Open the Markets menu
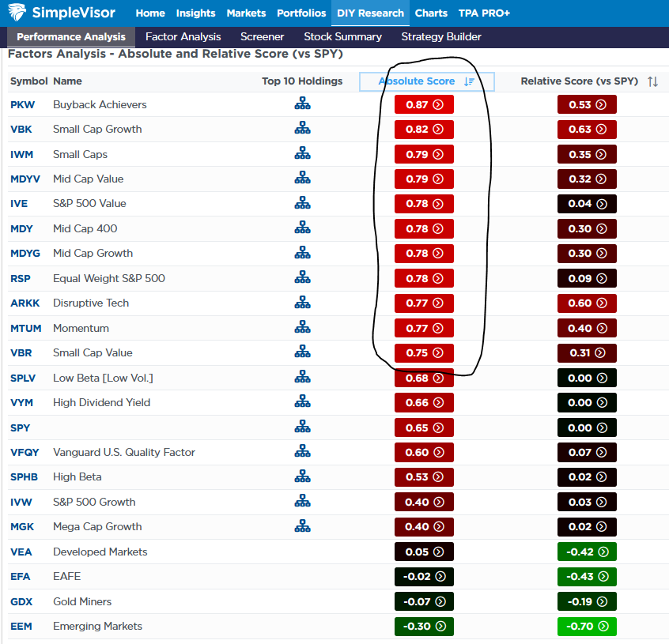 [246, 13]
